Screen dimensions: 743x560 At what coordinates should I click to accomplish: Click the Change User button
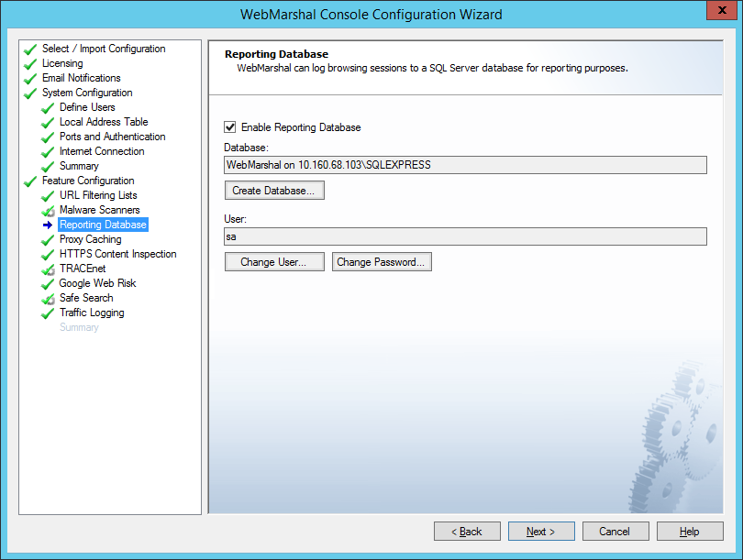click(274, 262)
